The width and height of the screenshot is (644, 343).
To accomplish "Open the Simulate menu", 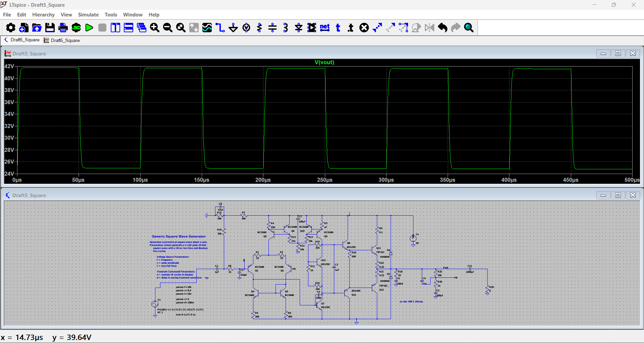I will (88, 15).
